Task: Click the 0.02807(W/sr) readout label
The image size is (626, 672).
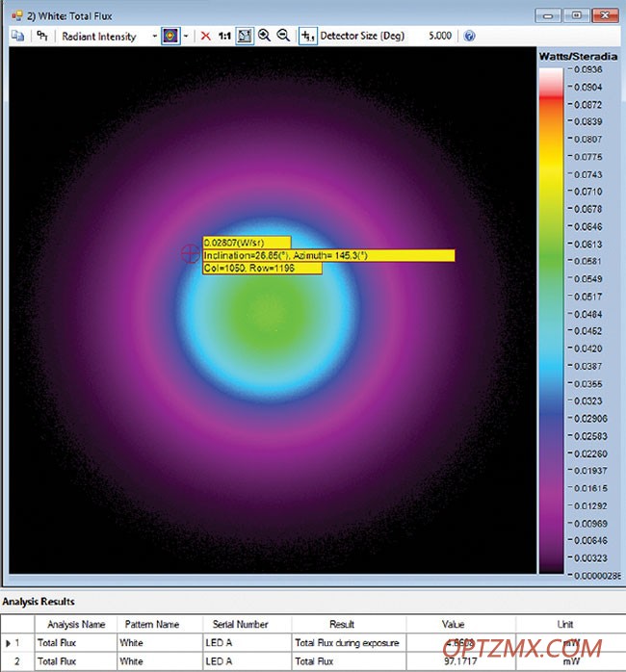Action: tap(247, 243)
